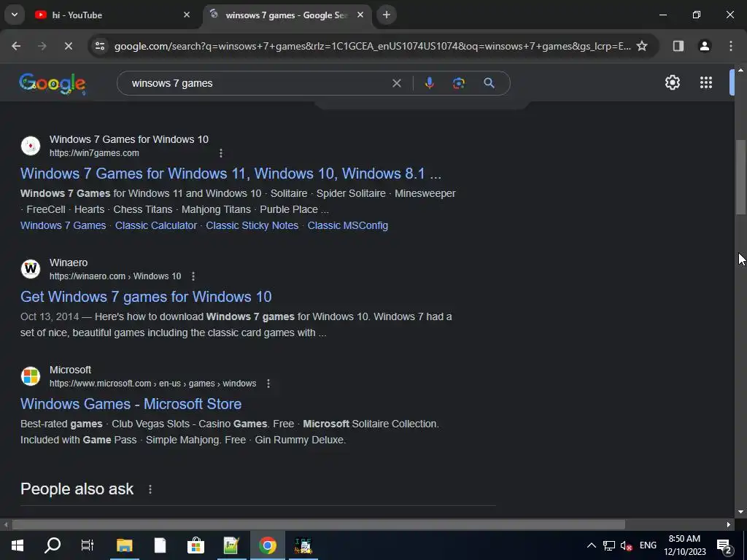This screenshot has width=747, height=560.
Task: Click the winaero.com › Windows 10 breadcrumb
Action: 115,276
